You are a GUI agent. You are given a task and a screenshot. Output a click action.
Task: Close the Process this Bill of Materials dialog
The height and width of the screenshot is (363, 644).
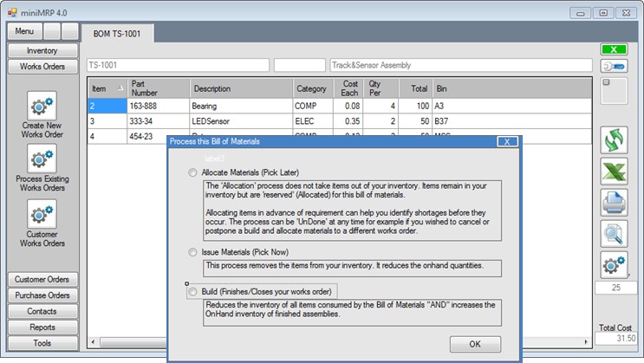(508, 141)
